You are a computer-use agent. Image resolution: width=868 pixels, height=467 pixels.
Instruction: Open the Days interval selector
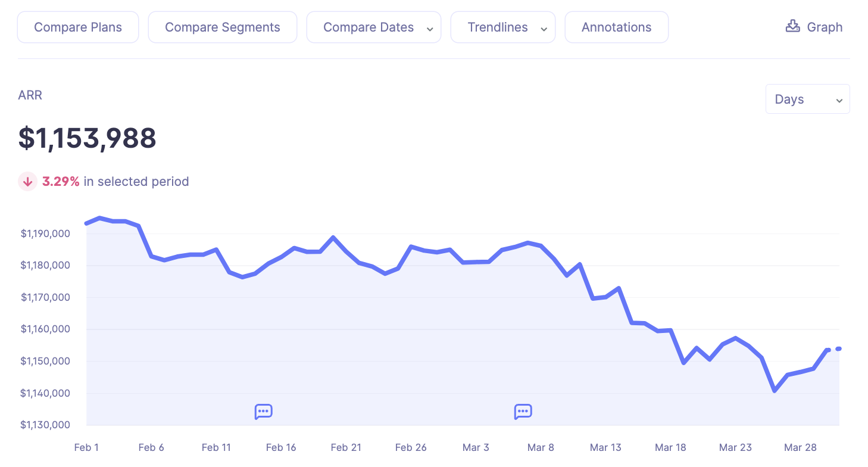(807, 99)
